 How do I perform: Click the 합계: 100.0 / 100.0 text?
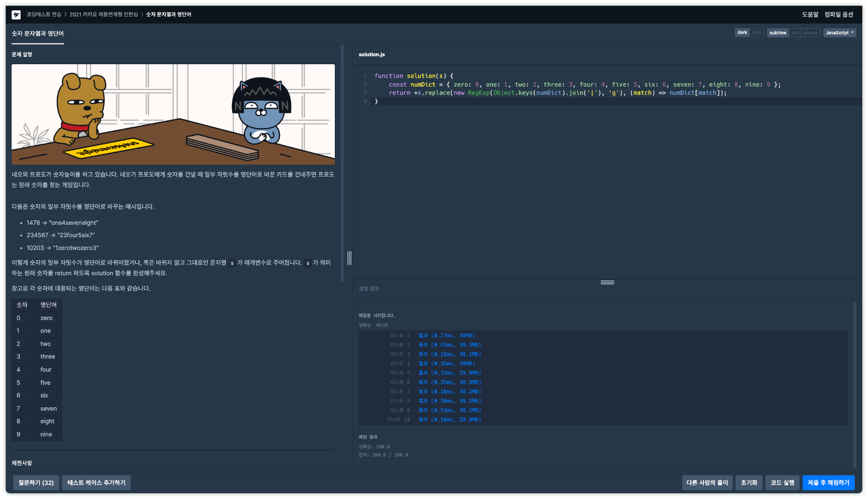coord(384,455)
